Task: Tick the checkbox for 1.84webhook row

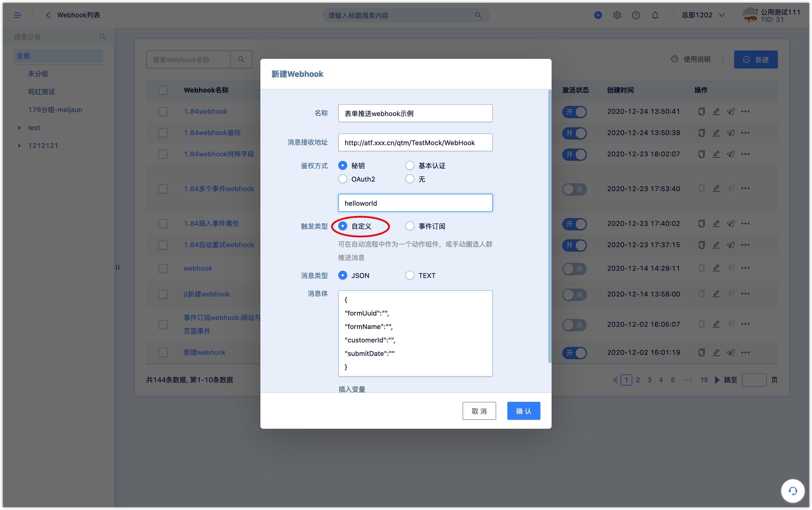Action: [163, 111]
